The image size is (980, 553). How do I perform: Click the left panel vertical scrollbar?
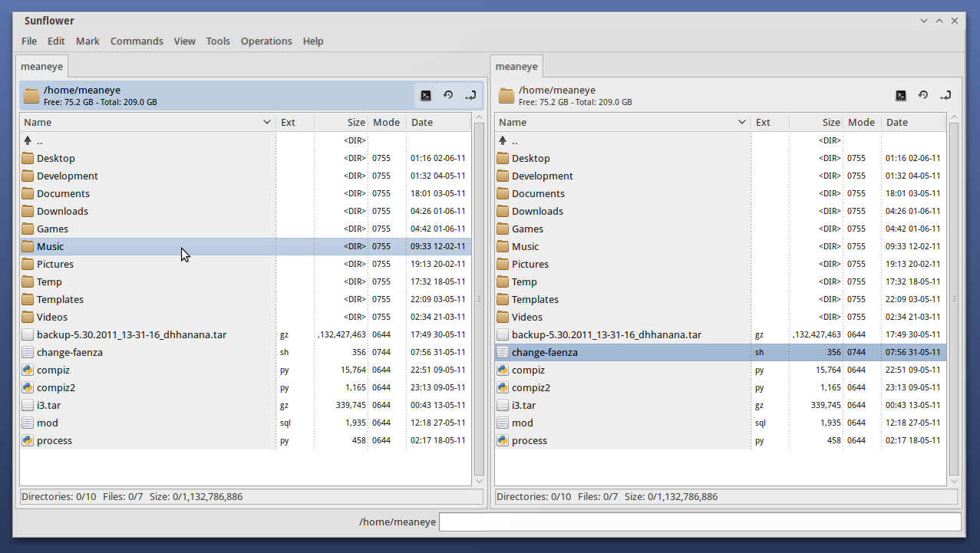coord(479,299)
